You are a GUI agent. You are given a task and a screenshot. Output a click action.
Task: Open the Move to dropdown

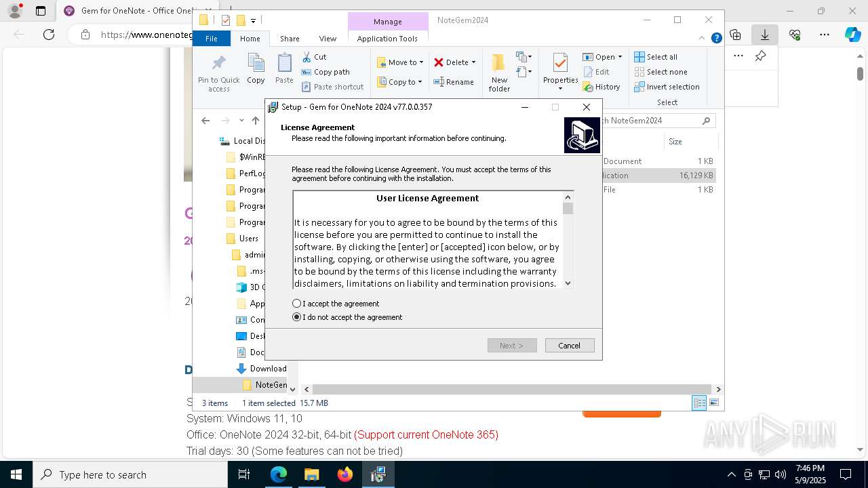[400, 62]
